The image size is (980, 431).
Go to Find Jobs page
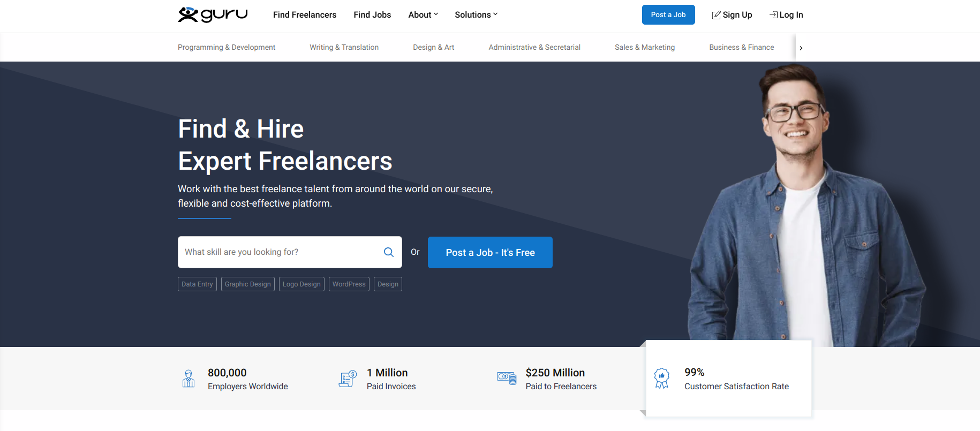(x=372, y=15)
